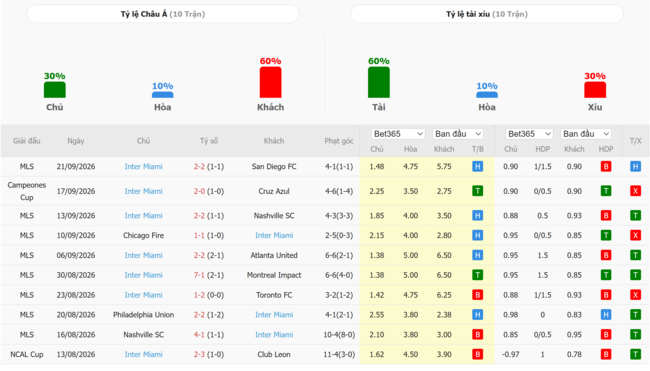Click the red 60% Khách bar
Viewport: 650px width, 371px height.
click(270, 82)
